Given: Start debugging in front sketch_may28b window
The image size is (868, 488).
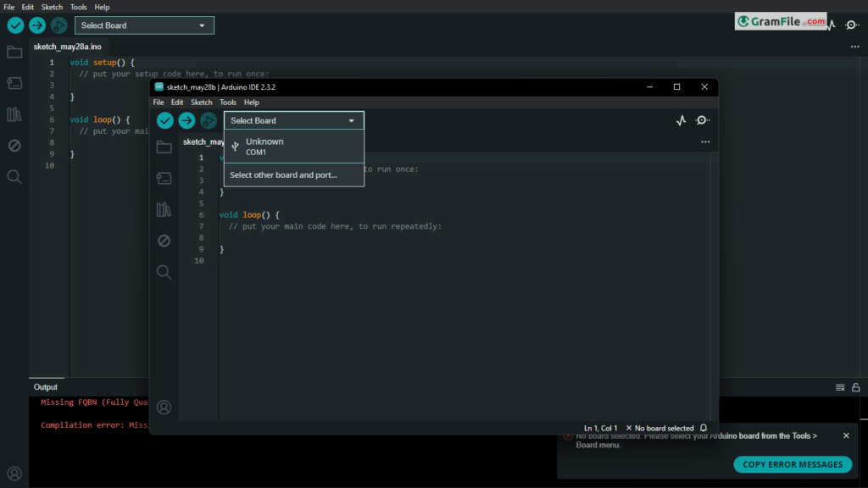Looking at the screenshot, I should [209, 120].
